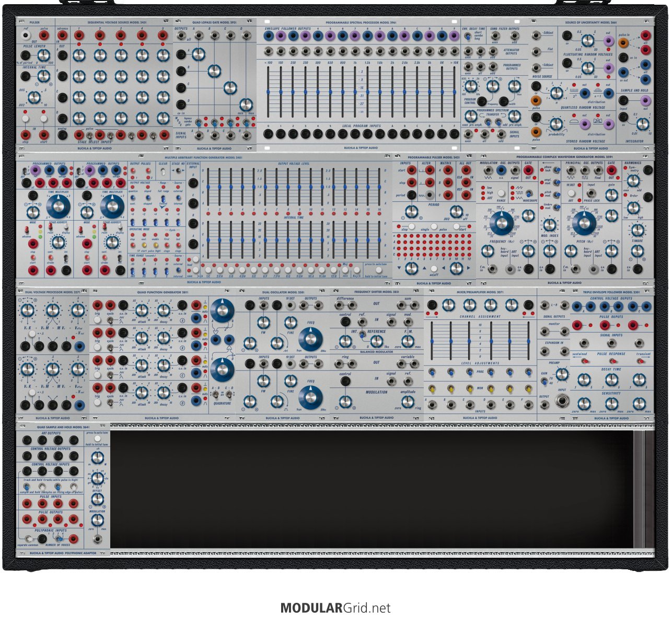Flip the 70/40 gain switch on Mixer Preamp
672x619 pixels.
click(x=543, y=380)
